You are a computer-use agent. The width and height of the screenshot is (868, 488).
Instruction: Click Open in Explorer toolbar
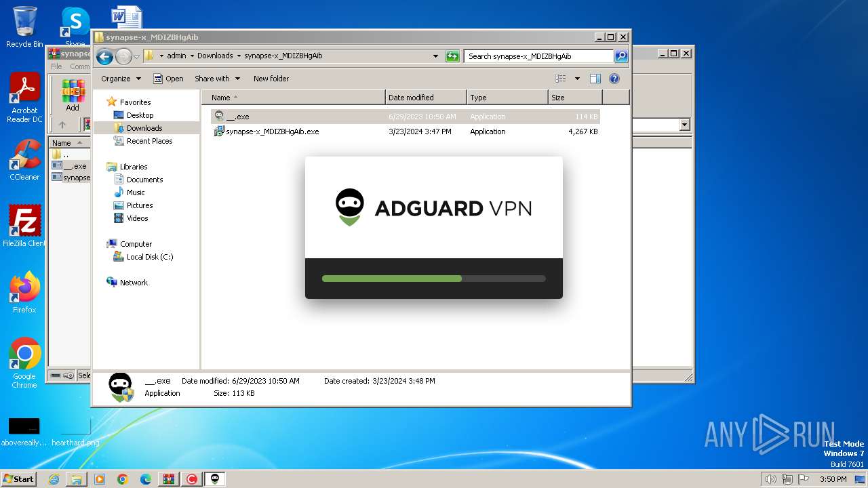168,79
